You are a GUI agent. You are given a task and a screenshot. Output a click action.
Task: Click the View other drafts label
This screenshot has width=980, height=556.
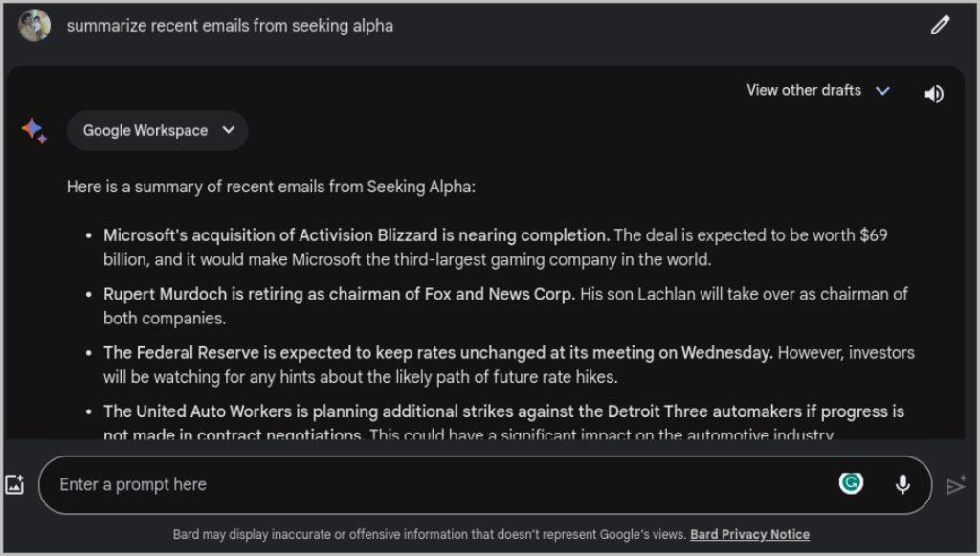804,91
